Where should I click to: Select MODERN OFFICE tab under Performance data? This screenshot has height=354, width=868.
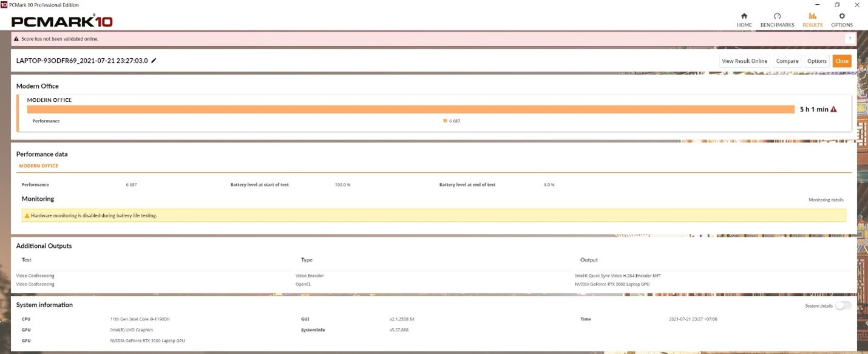click(x=38, y=166)
